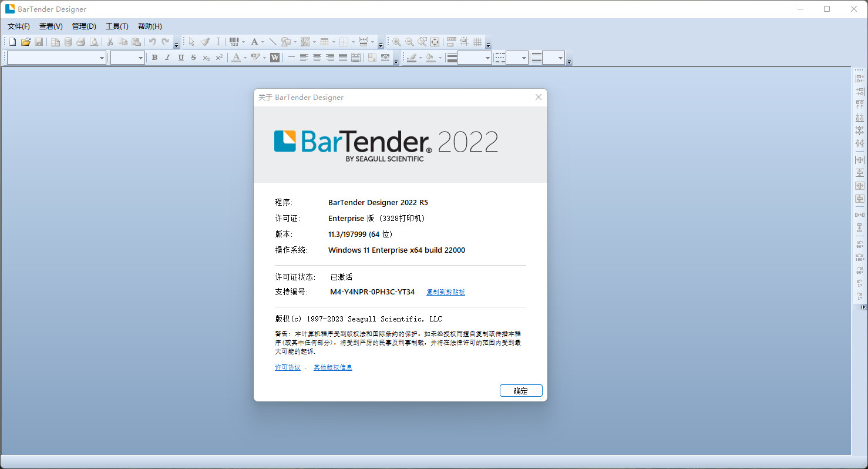The width and height of the screenshot is (868, 469).
Task: Select the Line drawing tool
Action: pos(272,42)
